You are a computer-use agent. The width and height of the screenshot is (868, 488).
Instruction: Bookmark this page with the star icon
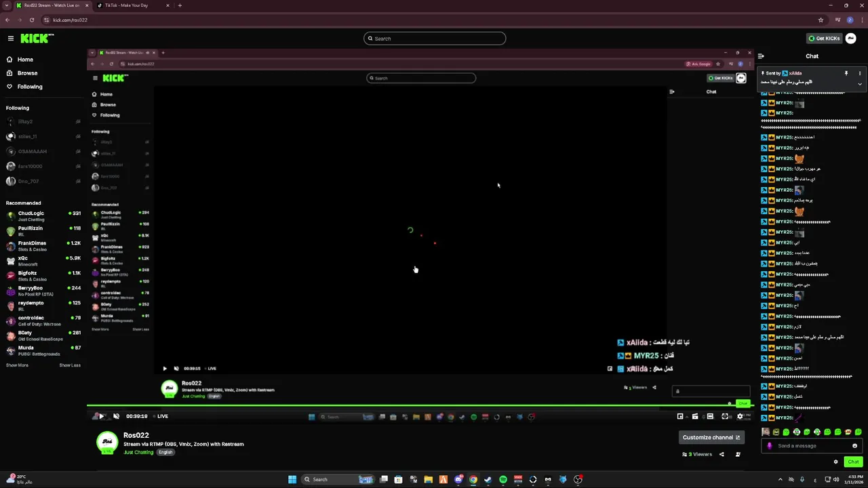pos(821,20)
